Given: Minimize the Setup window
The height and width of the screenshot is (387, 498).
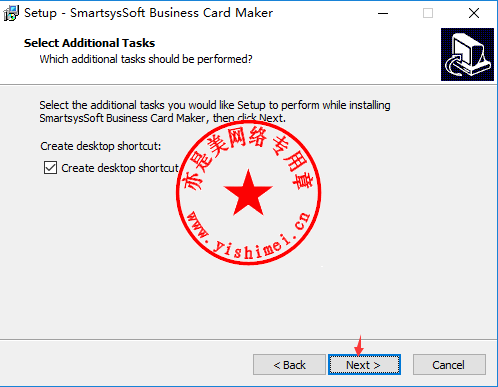Looking at the screenshot, I should point(383,13).
